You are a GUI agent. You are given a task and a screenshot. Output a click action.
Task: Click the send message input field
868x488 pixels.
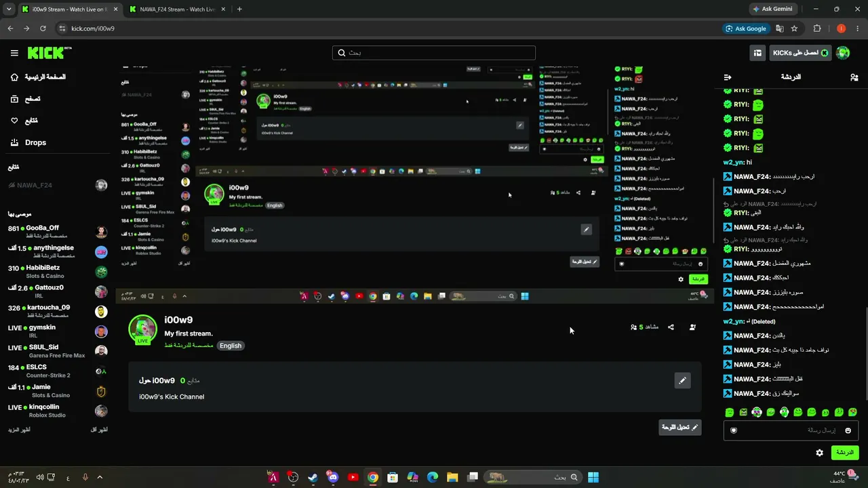coord(791,430)
